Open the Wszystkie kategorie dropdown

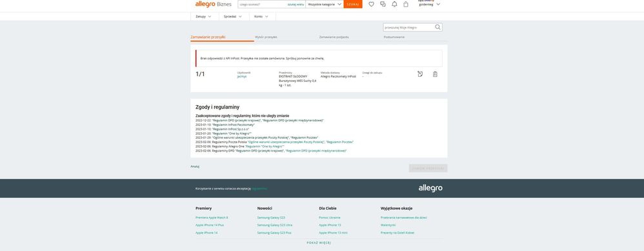(325, 4)
